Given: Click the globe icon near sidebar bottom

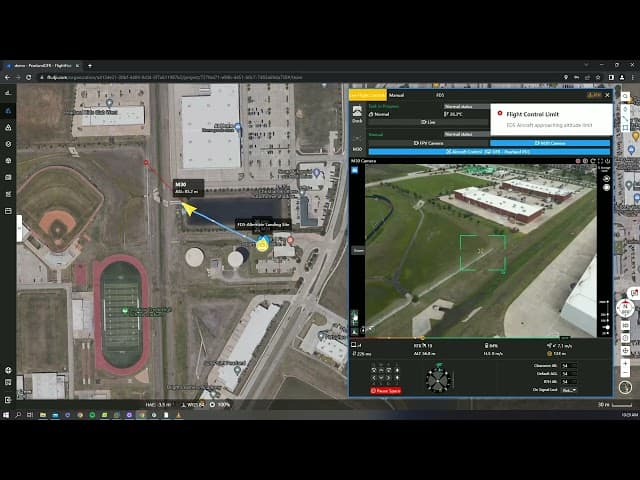Looking at the screenshot, I should click(8, 370).
